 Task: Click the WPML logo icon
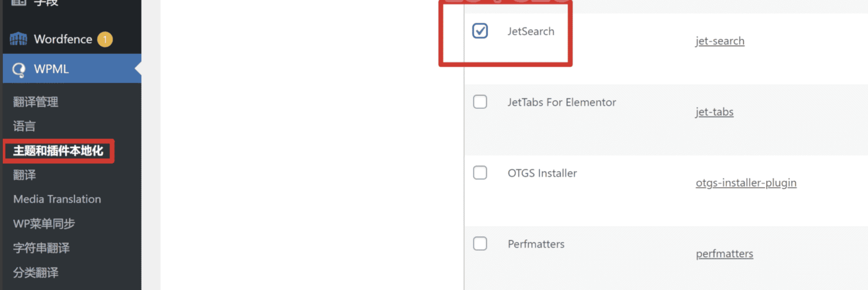[19, 70]
